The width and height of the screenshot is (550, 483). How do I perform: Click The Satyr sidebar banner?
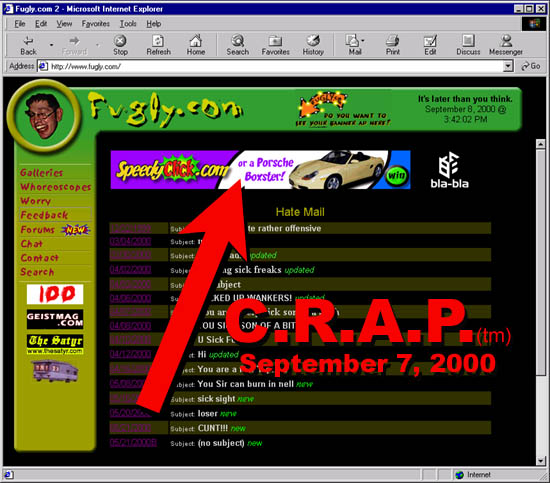55,344
